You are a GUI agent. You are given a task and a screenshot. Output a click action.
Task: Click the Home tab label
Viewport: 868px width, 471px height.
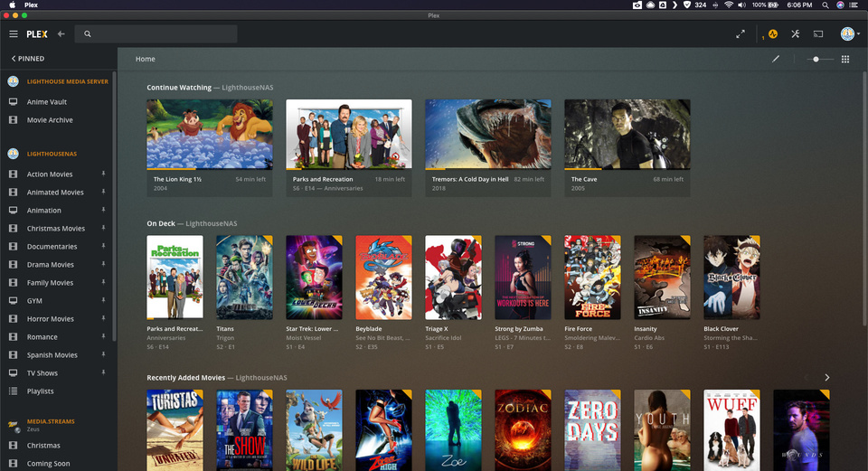145,59
